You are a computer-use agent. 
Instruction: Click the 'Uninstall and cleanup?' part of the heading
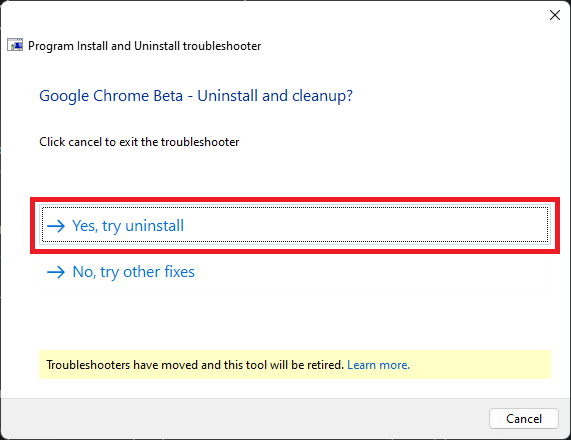(x=275, y=96)
